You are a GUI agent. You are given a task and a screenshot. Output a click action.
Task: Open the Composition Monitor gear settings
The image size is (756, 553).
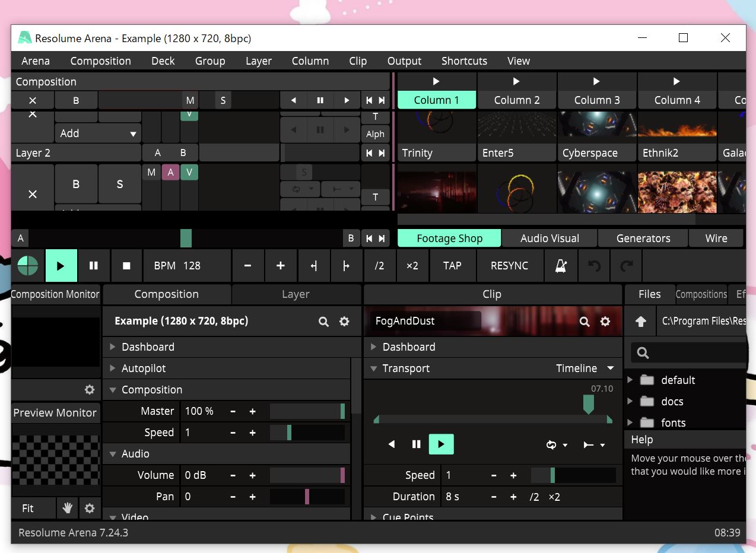90,390
